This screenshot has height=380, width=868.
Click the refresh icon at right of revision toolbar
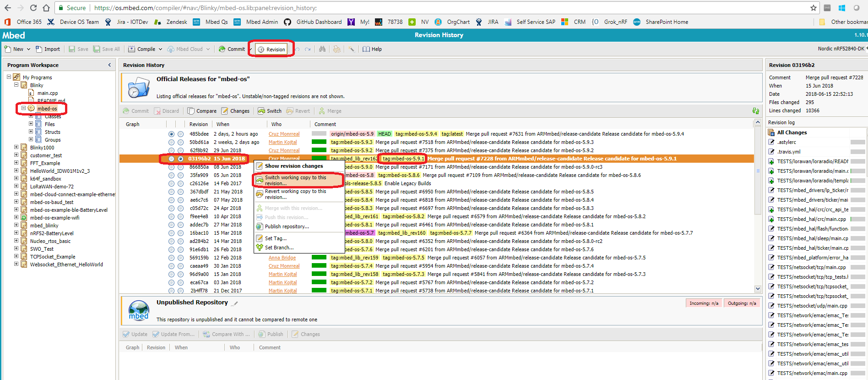point(756,111)
